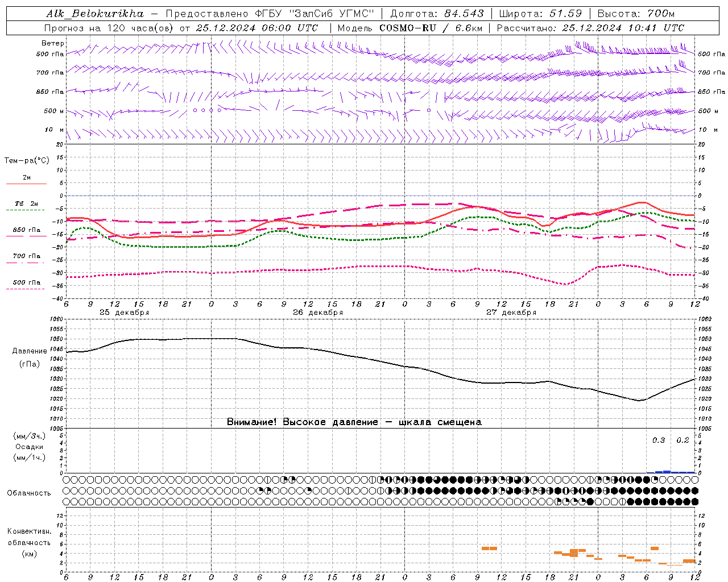
Task: Select the date label 27 декабря
Action: [511, 313]
